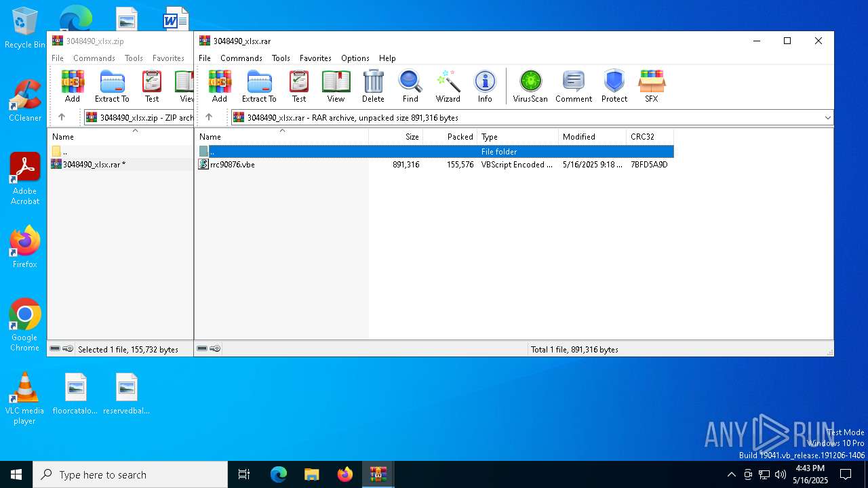Select VLC media player desktop shortcut
Viewport: 868px width, 488px height.
point(24,399)
